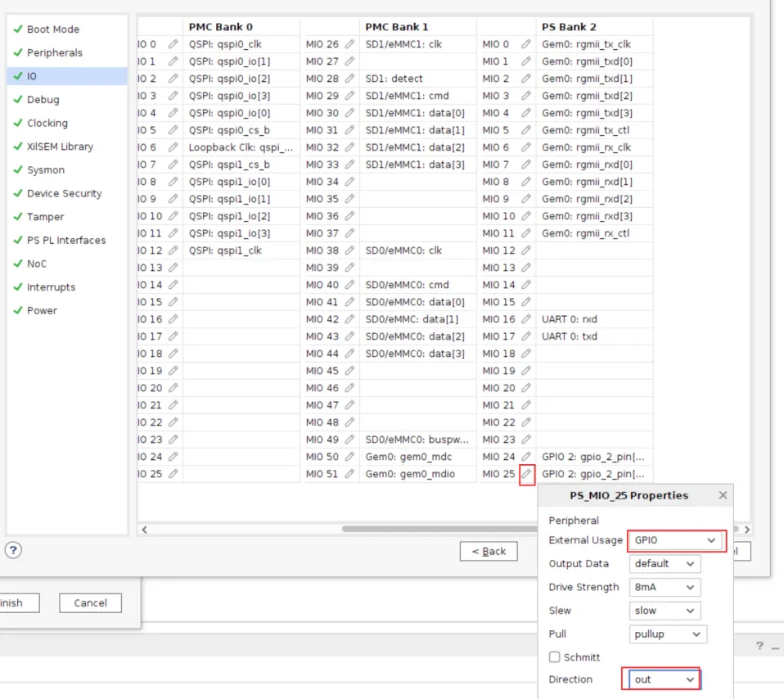Open the External Usage GPIO dropdown
The image size is (784, 699).
676,540
